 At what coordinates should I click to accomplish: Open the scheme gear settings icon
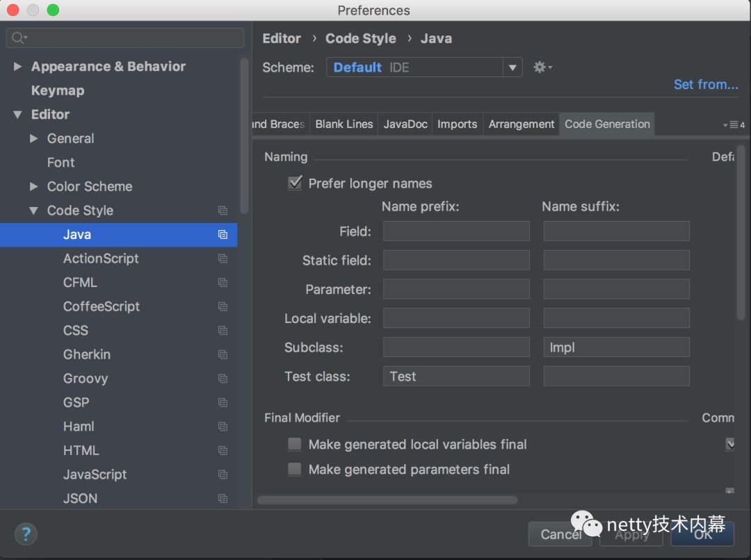pyautogui.click(x=542, y=67)
